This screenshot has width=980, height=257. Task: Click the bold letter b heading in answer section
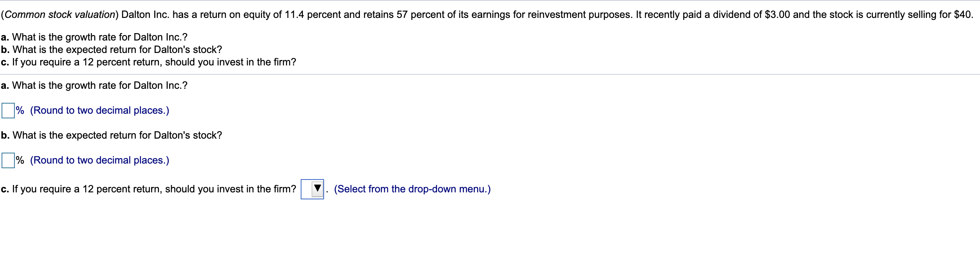[x=4, y=135]
